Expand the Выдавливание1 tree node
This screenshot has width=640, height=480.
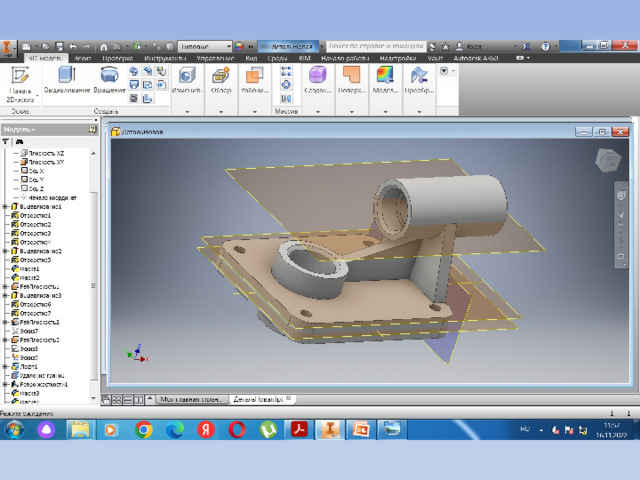click(5, 207)
